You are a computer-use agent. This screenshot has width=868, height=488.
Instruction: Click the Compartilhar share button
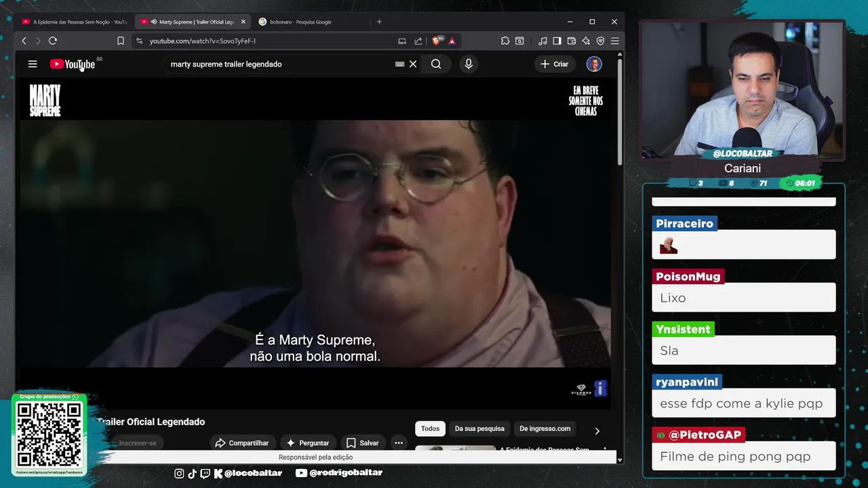pyautogui.click(x=242, y=443)
